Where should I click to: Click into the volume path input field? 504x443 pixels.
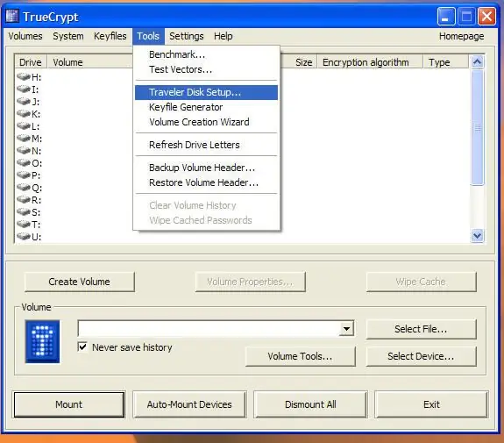(209, 328)
